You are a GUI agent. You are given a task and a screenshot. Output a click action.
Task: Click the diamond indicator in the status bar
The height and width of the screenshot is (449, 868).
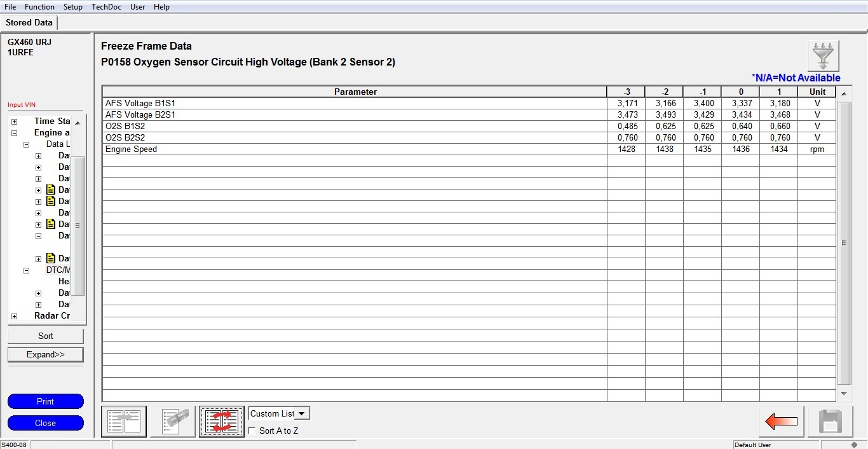(x=853, y=445)
